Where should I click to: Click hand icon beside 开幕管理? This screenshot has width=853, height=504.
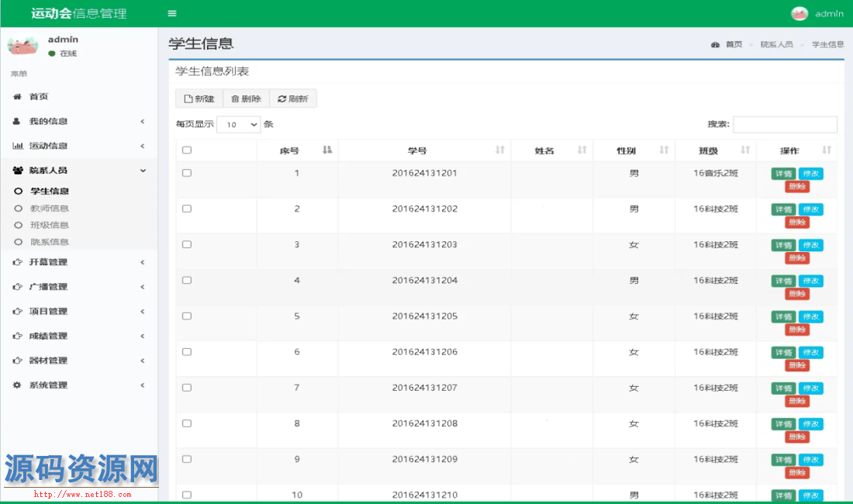pyautogui.click(x=17, y=262)
